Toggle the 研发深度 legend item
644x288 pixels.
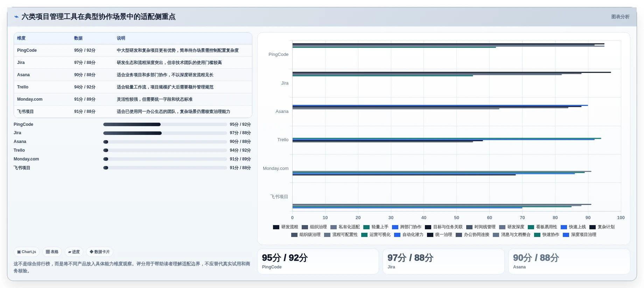point(512,227)
